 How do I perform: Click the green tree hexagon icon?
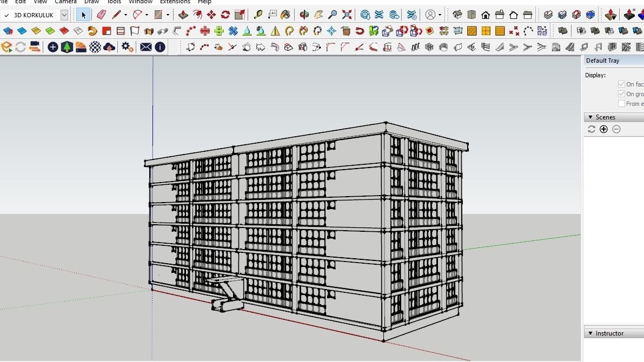(67, 47)
